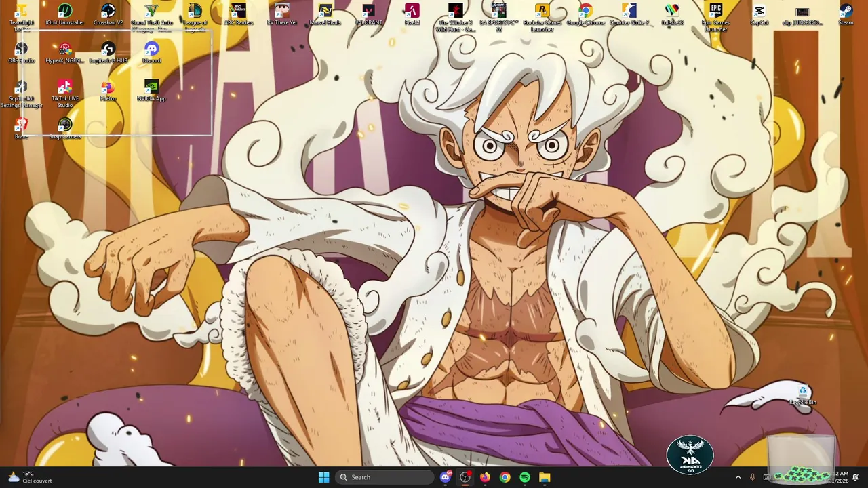Viewport: 868px width, 488px height.
Task: Select the Logitech G HUB desktop icon
Action: [108, 53]
